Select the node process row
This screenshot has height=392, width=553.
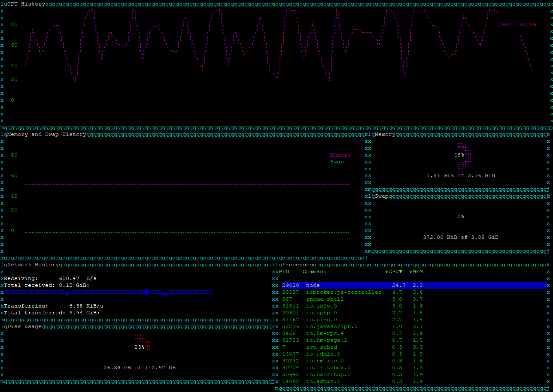[414, 285]
